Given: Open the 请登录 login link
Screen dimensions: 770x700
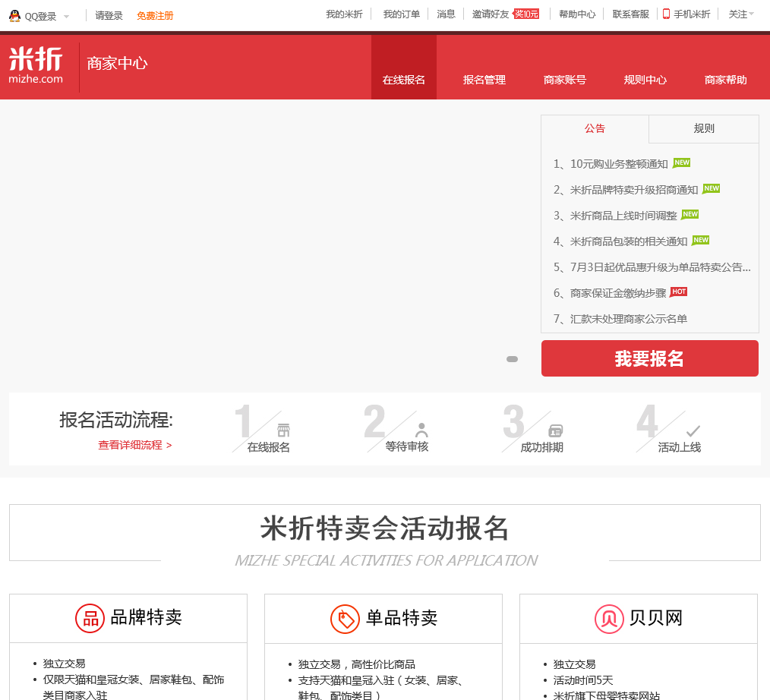Looking at the screenshot, I should pyautogui.click(x=109, y=16).
